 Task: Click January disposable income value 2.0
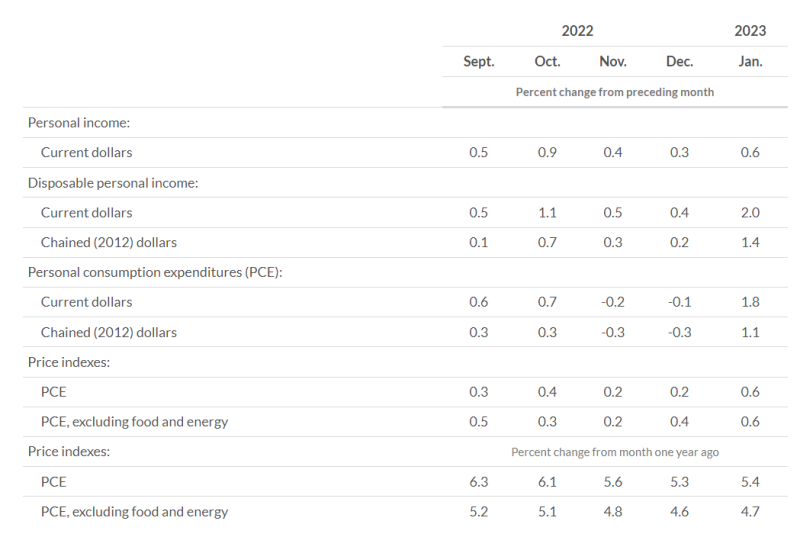pyautogui.click(x=750, y=213)
